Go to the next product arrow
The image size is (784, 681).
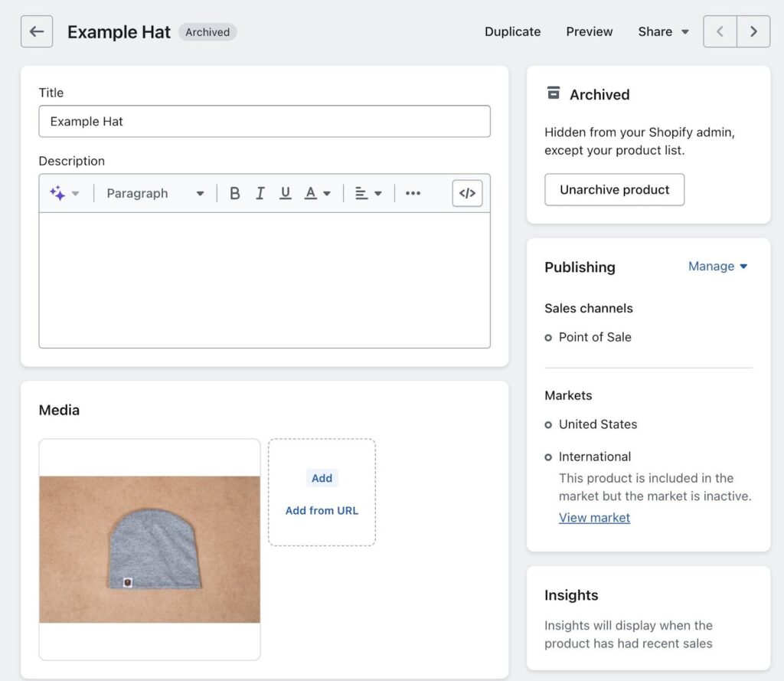click(x=753, y=31)
